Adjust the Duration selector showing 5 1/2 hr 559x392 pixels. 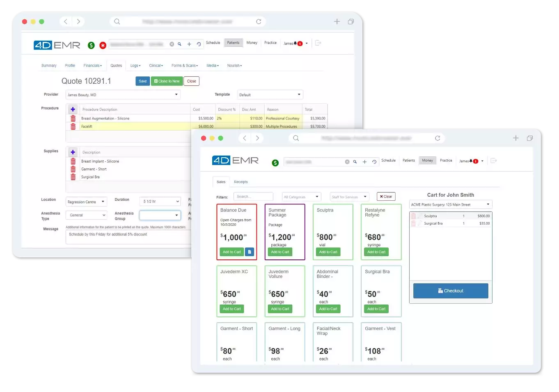click(160, 201)
